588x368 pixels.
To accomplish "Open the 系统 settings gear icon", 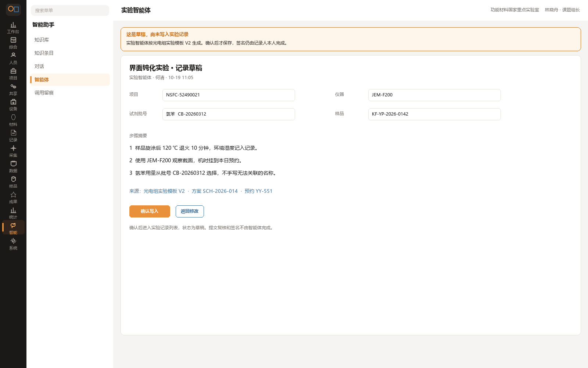I will 13,244.
